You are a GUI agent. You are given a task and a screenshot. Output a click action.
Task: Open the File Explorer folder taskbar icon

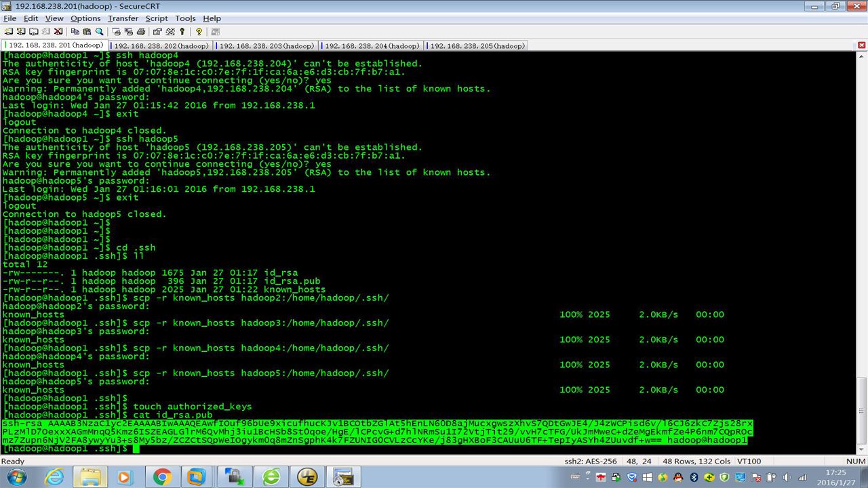pos(91,477)
